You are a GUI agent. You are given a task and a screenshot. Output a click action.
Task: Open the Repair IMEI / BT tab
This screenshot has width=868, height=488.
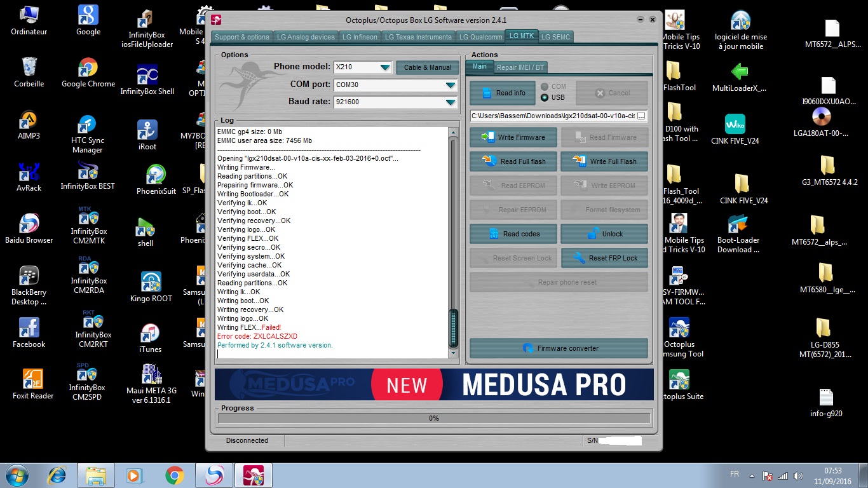[519, 67]
